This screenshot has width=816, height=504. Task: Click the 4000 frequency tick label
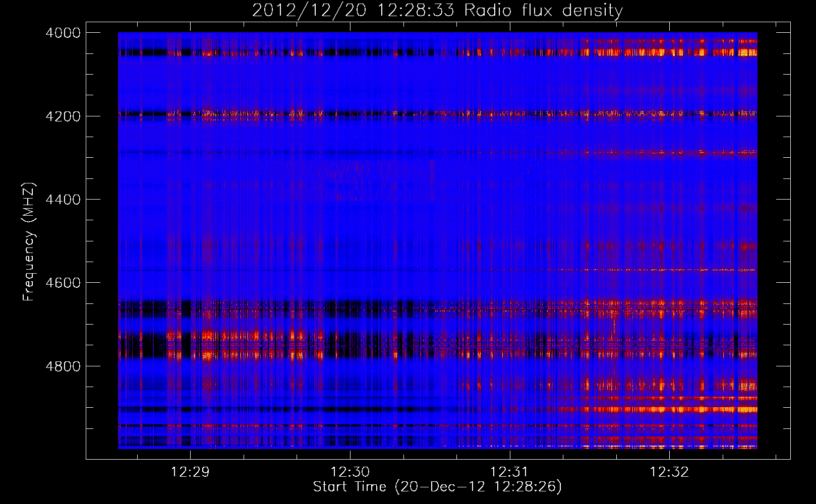pyautogui.click(x=63, y=33)
